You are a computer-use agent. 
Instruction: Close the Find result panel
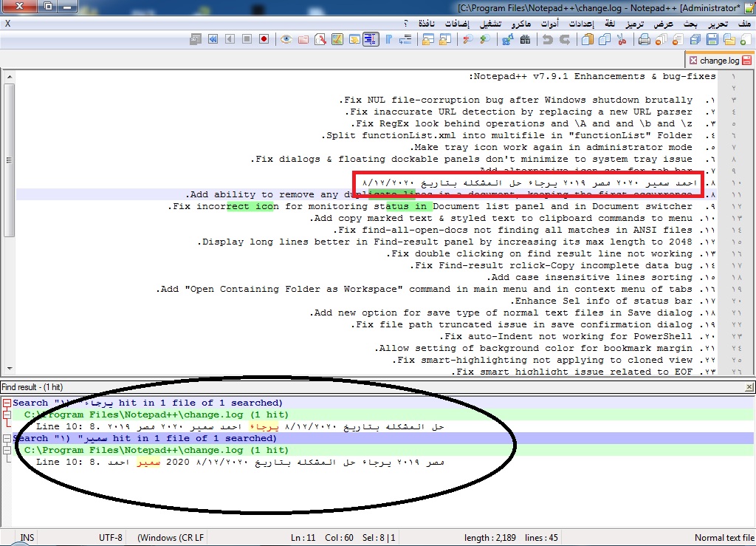click(x=750, y=386)
